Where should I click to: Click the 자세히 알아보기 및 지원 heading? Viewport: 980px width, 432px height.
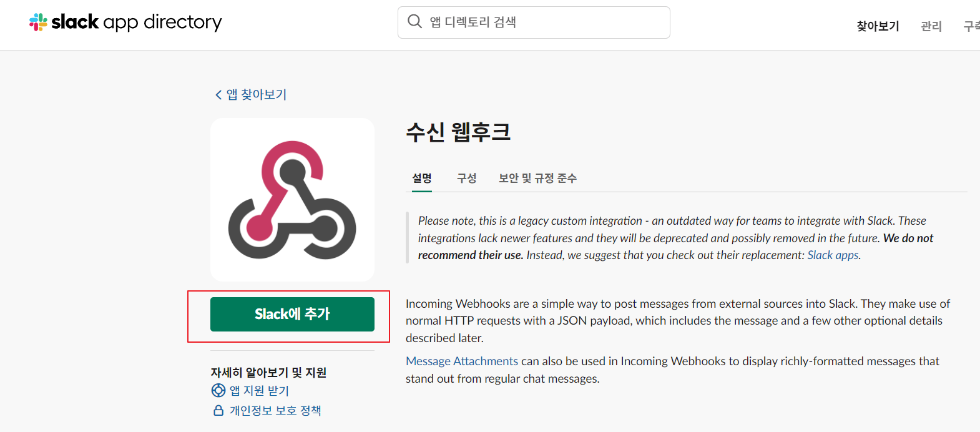[268, 372]
